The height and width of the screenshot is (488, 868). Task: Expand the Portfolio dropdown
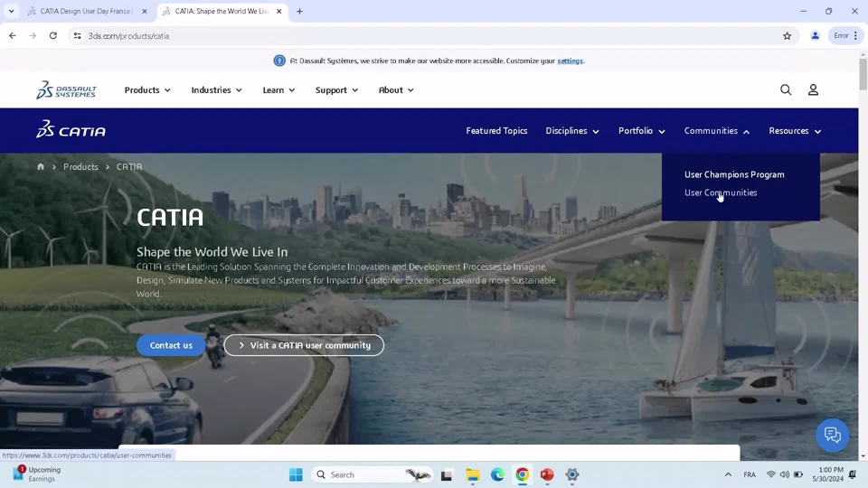tap(642, 130)
